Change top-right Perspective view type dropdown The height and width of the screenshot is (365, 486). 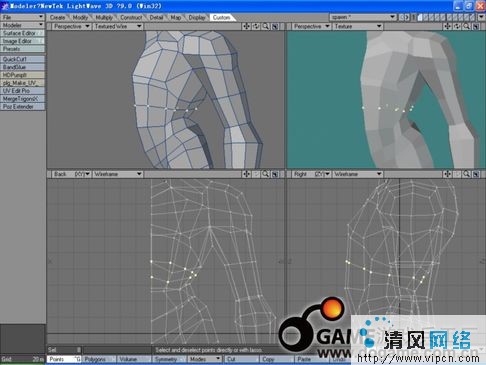click(311, 26)
